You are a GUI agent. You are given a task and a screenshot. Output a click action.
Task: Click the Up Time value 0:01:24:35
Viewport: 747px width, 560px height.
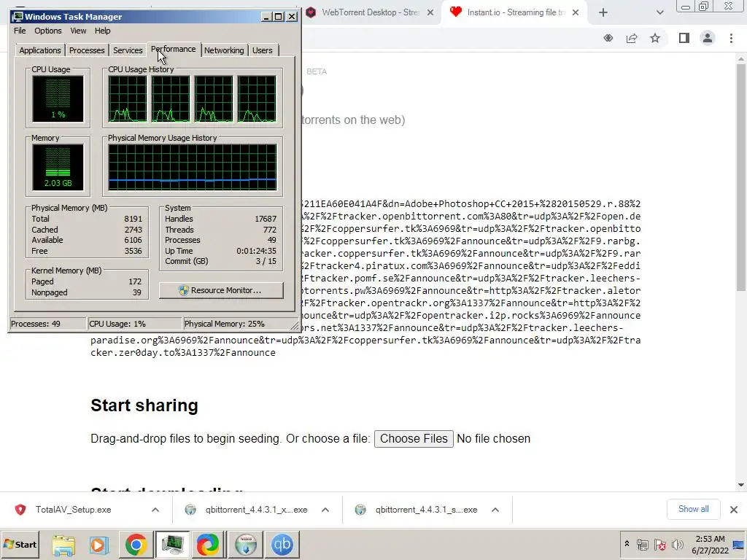pos(256,251)
